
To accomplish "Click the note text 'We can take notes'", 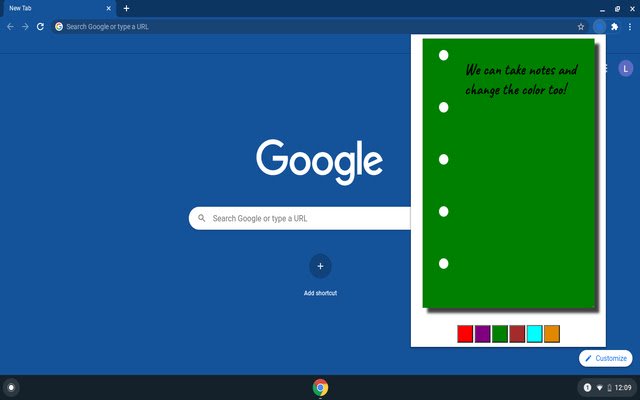I will [x=510, y=70].
